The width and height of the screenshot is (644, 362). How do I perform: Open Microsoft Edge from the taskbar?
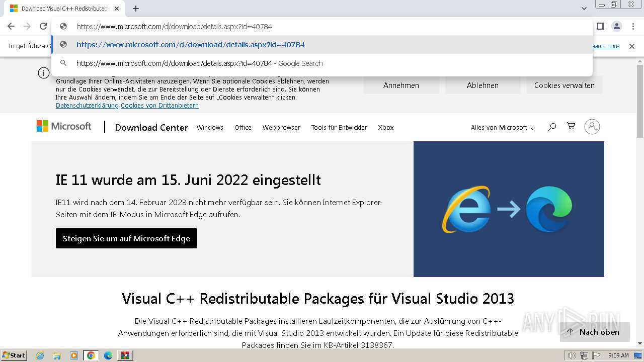tap(108, 355)
